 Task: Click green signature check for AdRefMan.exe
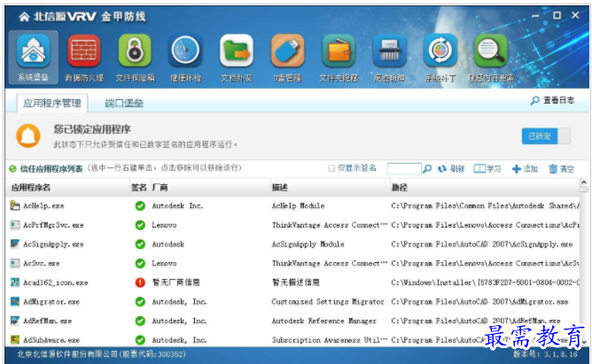point(140,321)
